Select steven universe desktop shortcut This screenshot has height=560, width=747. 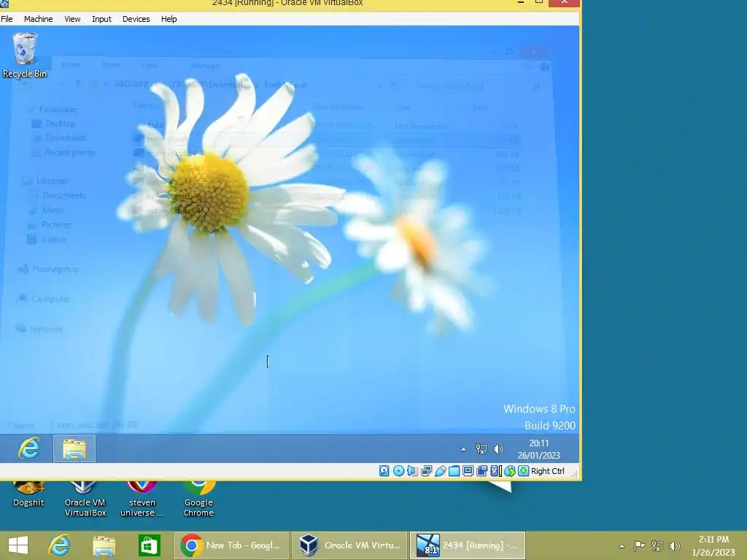coord(142,499)
